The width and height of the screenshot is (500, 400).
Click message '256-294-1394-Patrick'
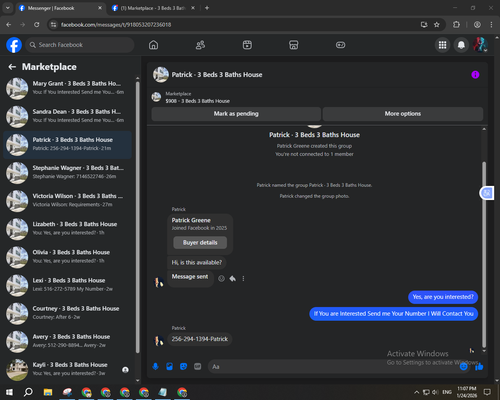(x=200, y=339)
